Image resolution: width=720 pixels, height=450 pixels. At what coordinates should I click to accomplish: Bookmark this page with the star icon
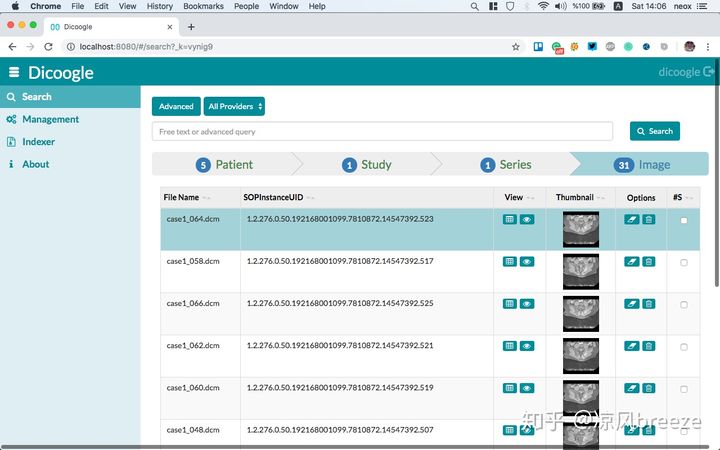[516, 46]
